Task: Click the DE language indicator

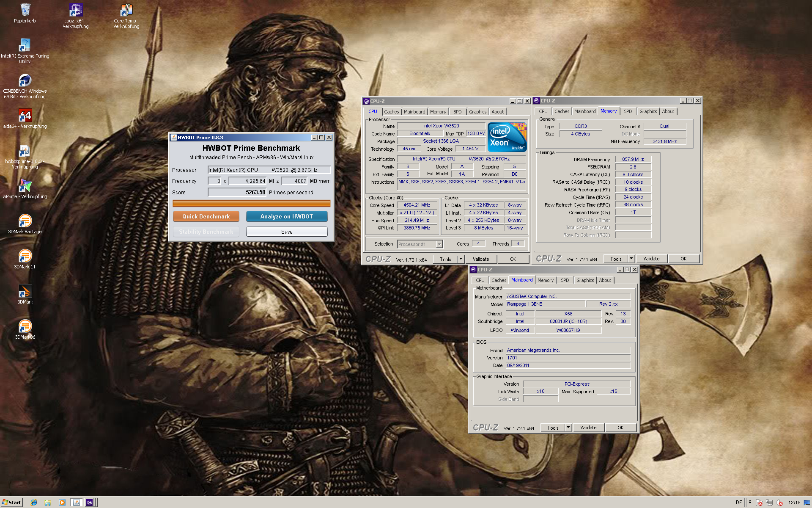Action: pyautogui.click(x=739, y=502)
